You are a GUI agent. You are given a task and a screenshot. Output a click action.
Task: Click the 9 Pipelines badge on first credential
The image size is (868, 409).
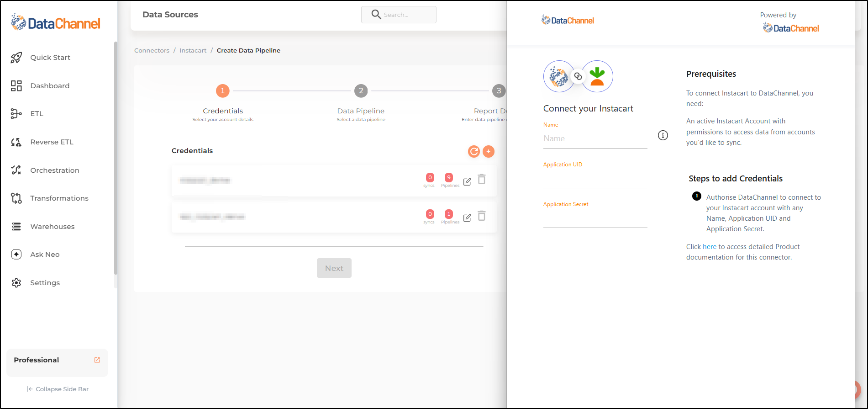[449, 177]
